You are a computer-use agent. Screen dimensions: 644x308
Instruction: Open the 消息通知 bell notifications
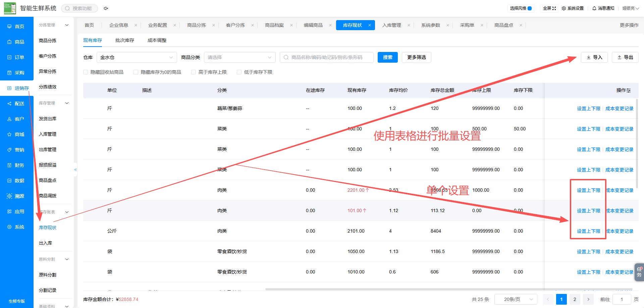pyautogui.click(x=603, y=8)
